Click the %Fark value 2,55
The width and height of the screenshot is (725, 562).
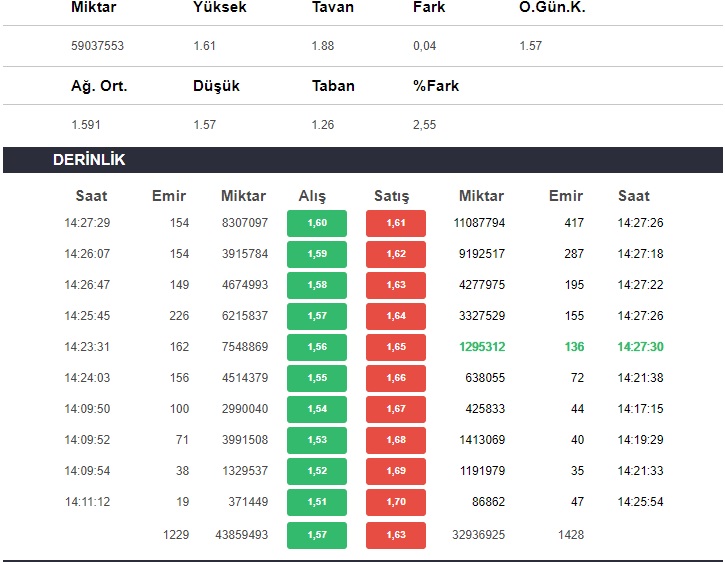(x=424, y=125)
